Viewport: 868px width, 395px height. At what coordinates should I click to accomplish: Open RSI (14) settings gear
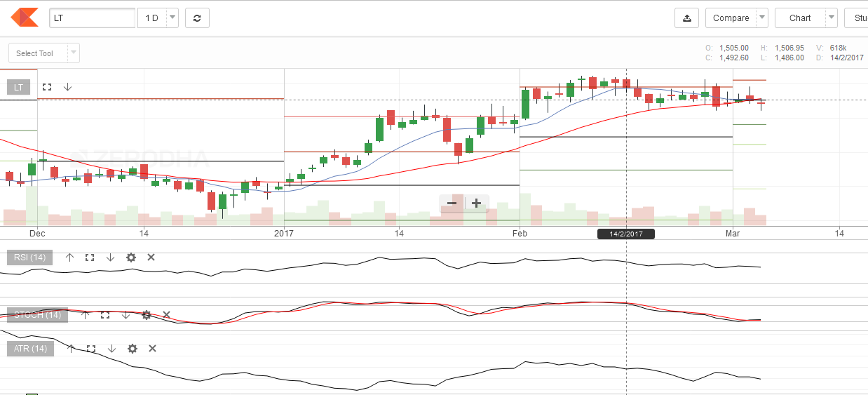pyautogui.click(x=130, y=257)
